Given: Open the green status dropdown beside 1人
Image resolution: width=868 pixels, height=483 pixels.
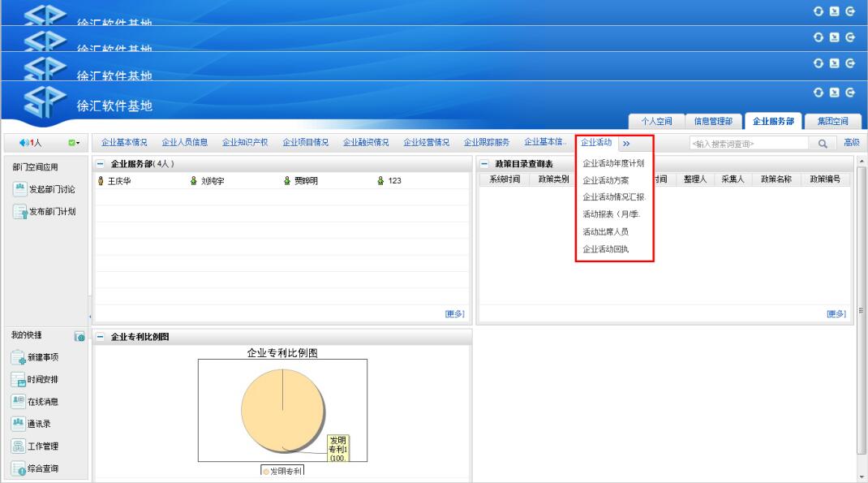Looking at the screenshot, I should coord(74,143).
